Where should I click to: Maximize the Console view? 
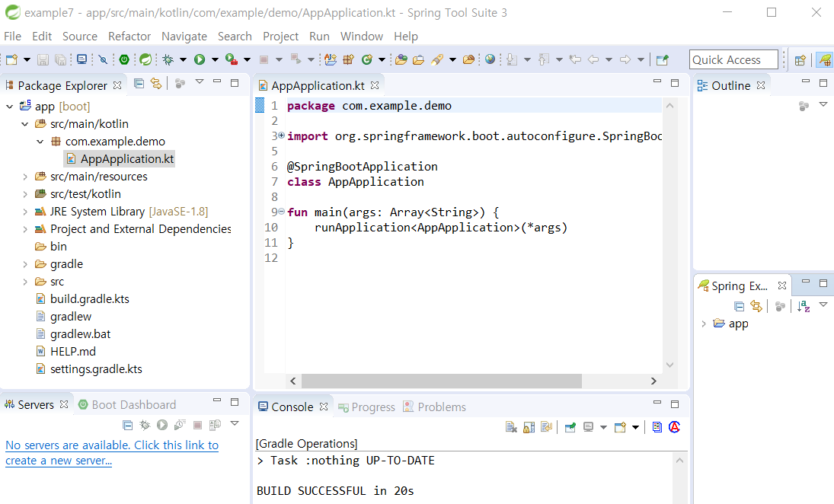coord(674,404)
